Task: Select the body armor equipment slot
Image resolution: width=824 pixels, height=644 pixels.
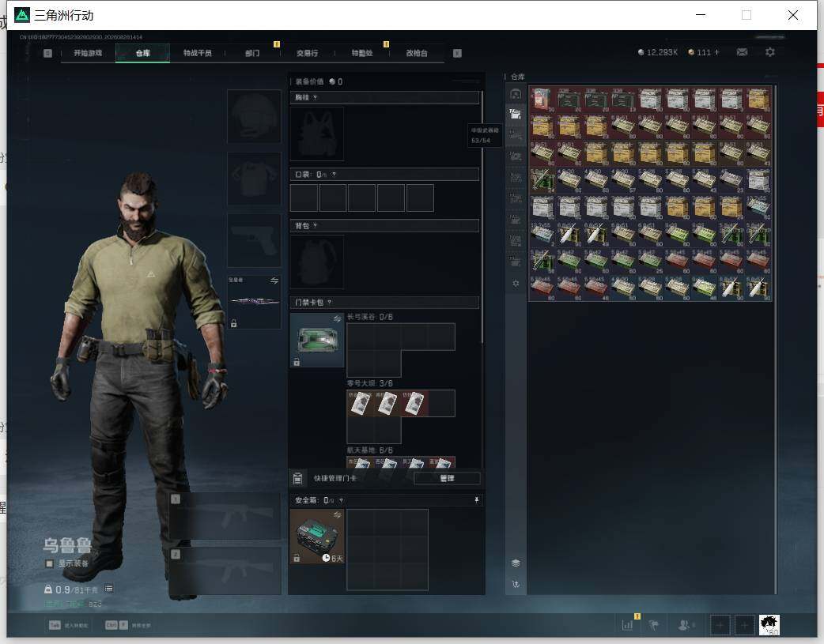Action: pyautogui.click(x=254, y=179)
